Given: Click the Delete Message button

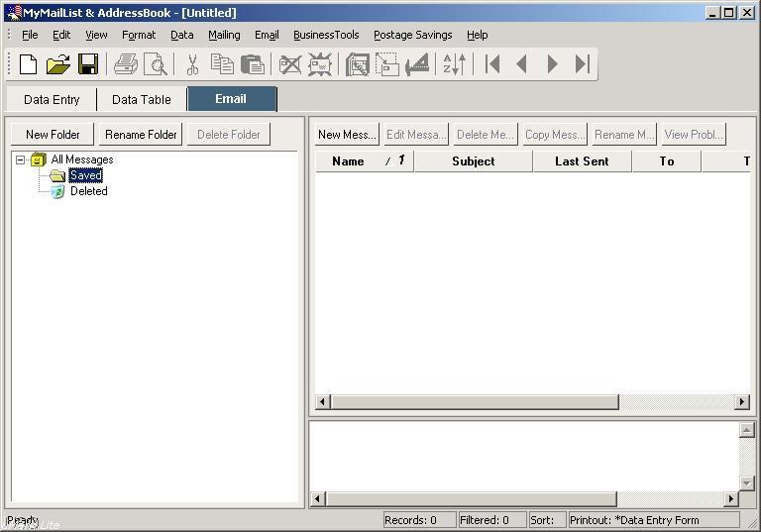Looking at the screenshot, I should click(486, 135).
